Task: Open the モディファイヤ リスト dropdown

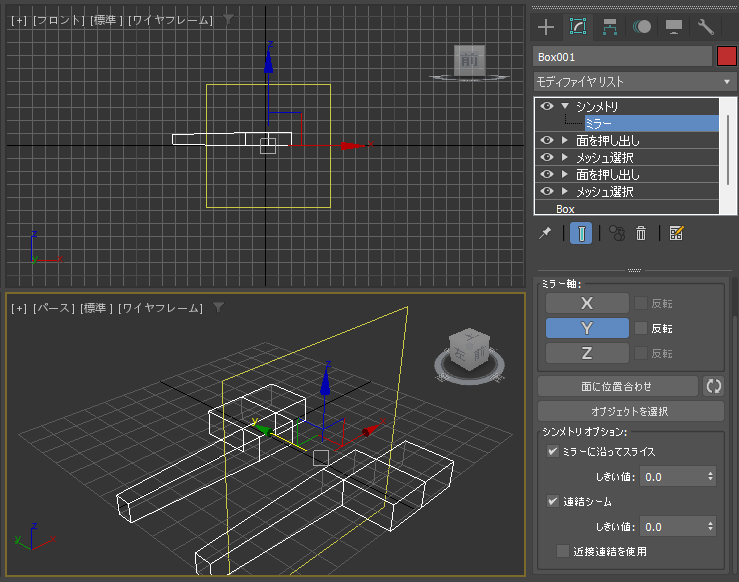Action: pyautogui.click(x=635, y=82)
